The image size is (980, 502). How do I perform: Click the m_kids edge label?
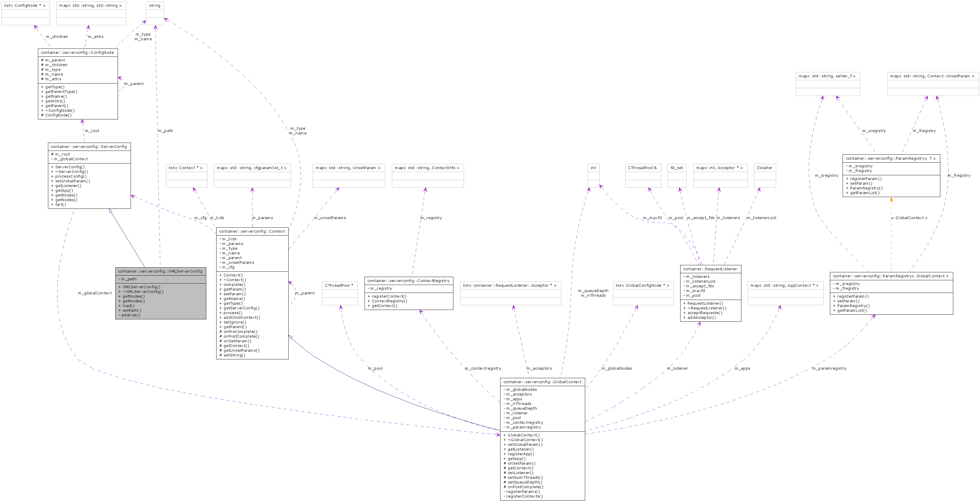(x=217, y=218)
